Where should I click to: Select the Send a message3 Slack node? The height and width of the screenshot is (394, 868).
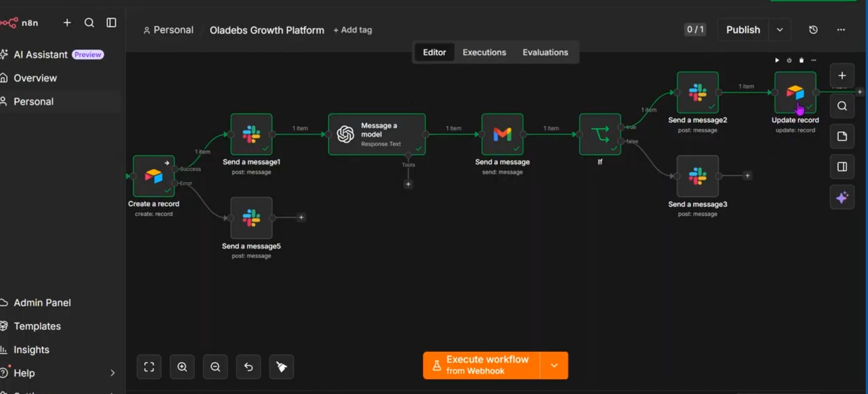[x=698, y=176]
